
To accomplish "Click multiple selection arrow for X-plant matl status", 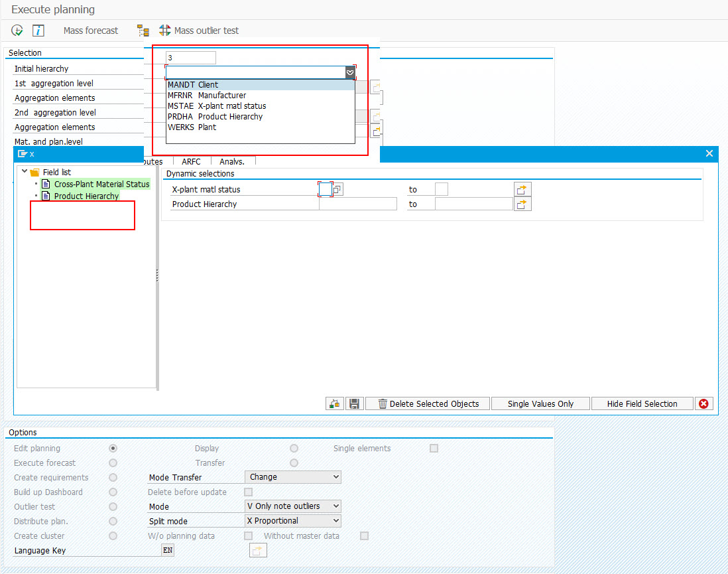I will point(522,190).
